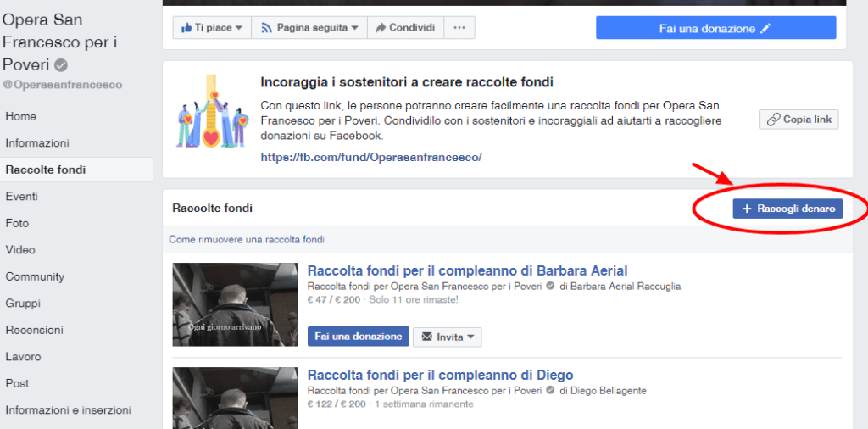Open Raccolta fondi per il compleanno di Diego
This screenshot has width=868, height=429.
pyautogui.click(x=440, y=375)
